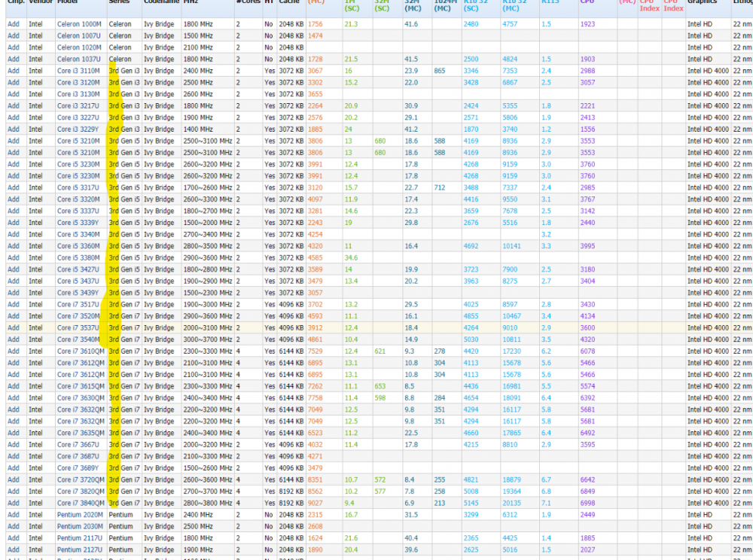753x560 pixels.
Task: Select the 8351 score for Core i7 3720QM
Action: [315, 479]
